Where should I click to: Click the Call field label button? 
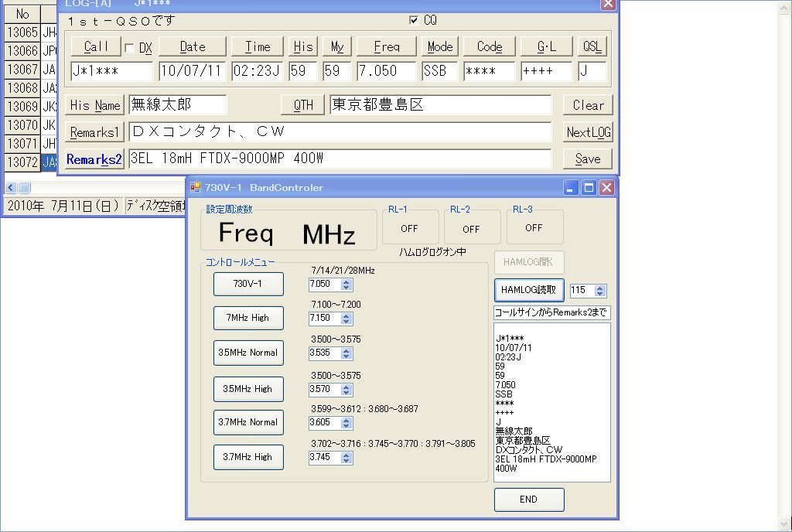pyautogui.click(x=96, y=46)
